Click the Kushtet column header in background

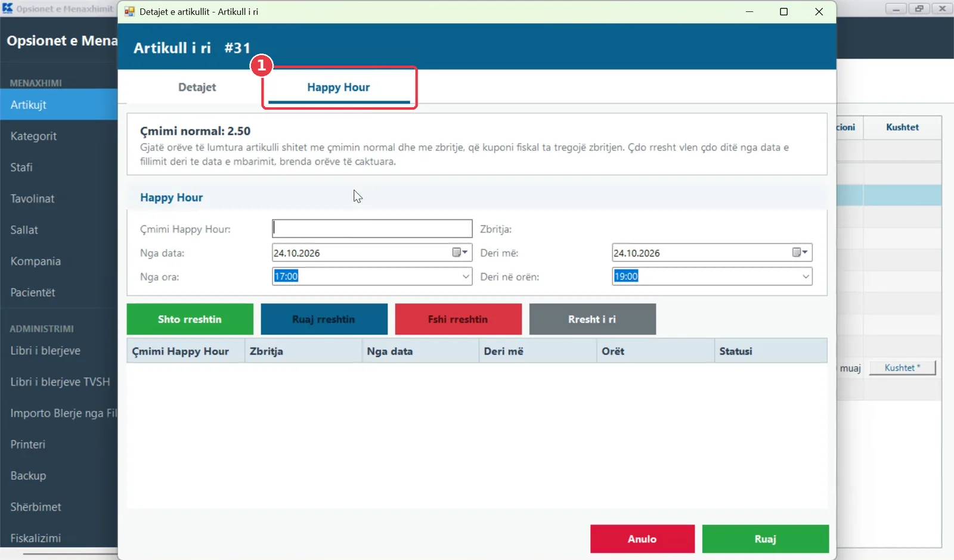coord(902,127)
